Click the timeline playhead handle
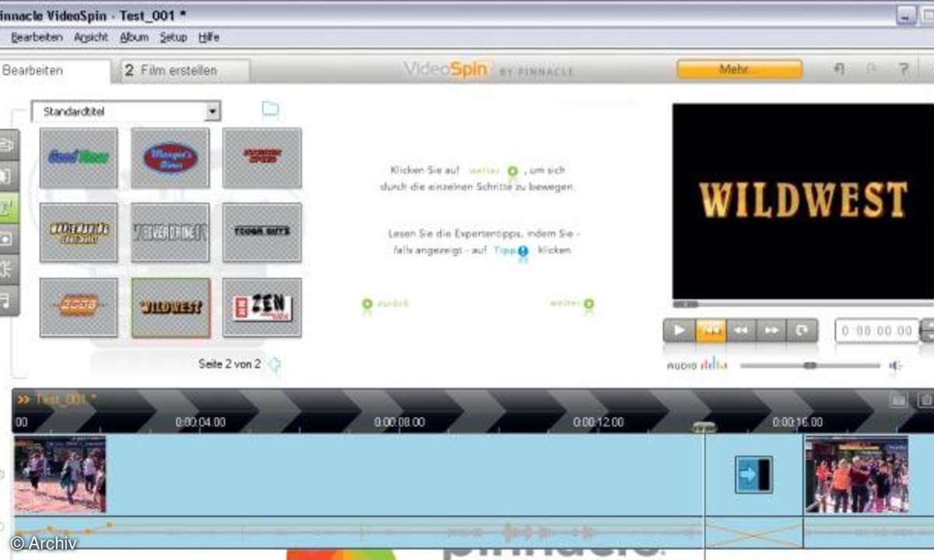The image size is (934, 560). coord(704,426)
